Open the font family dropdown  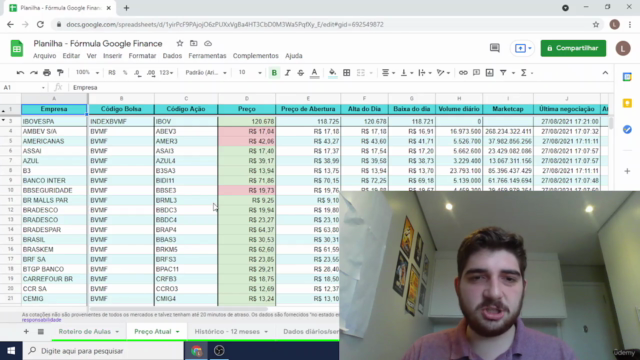point(206,73)
